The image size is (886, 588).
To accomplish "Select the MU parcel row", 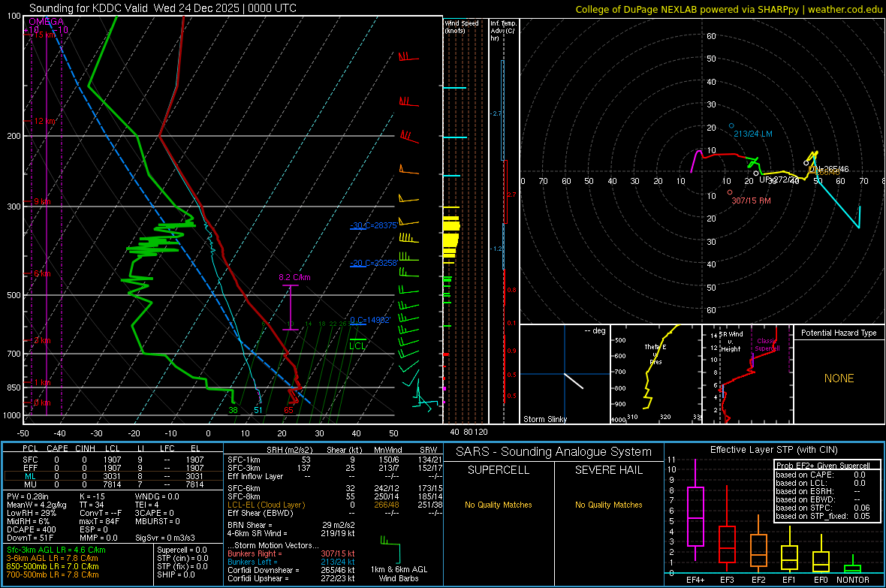I will pos(113,484).
